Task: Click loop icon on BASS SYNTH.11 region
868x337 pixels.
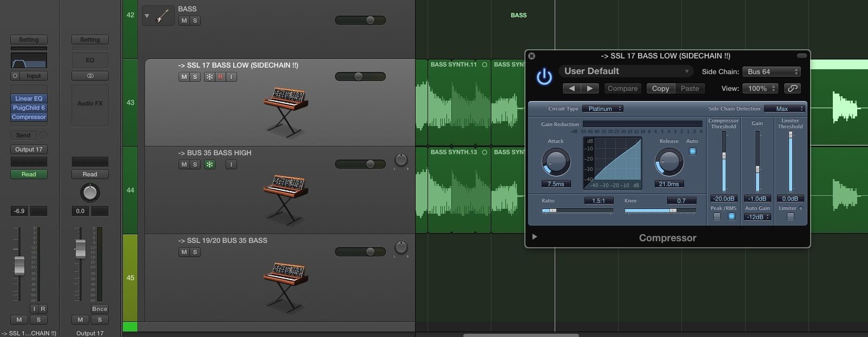Action: click(484, 64)
